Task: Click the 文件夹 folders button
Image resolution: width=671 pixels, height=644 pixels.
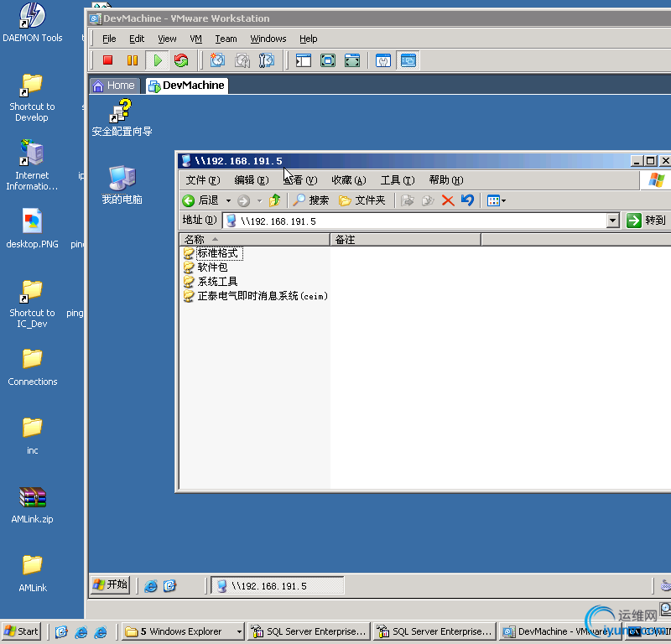Action: tap(362, 200)
